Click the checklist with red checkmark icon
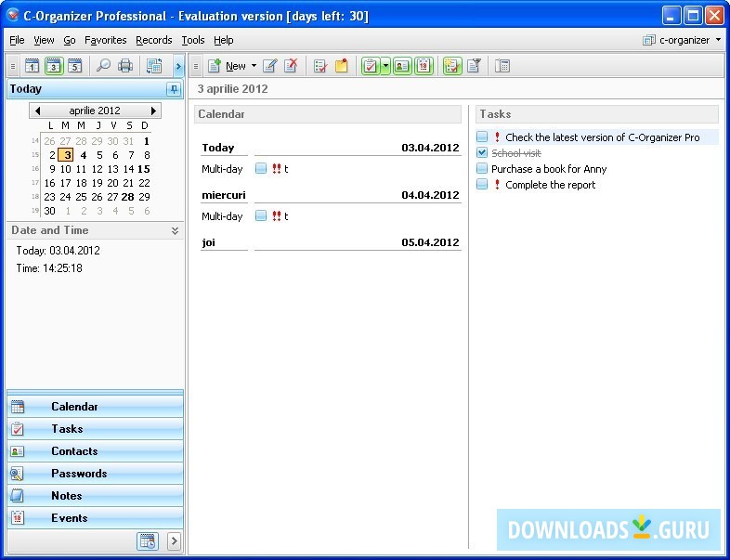Screen dimensions: 730x560 (320, 66)
